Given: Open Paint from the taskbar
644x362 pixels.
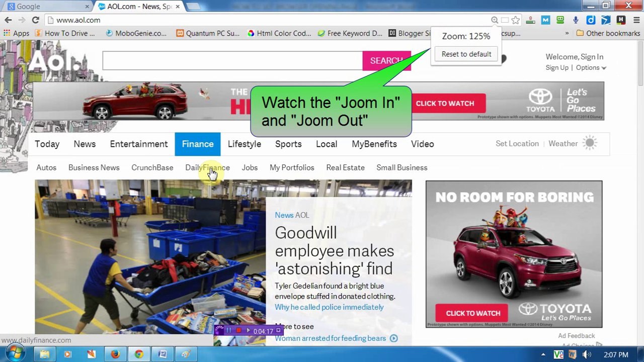Looking at the screenshot, I should [186, 354].
